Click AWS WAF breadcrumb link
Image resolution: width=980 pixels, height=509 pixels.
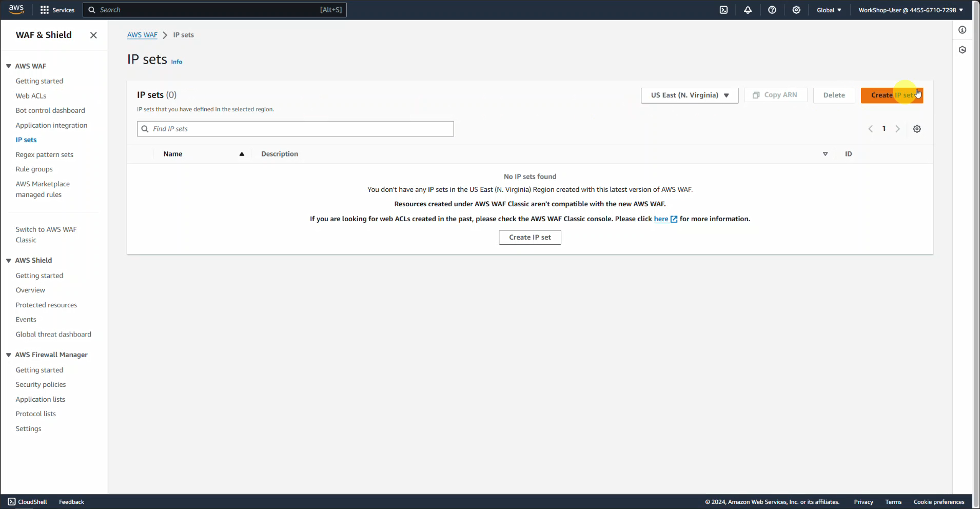point(142,35)
